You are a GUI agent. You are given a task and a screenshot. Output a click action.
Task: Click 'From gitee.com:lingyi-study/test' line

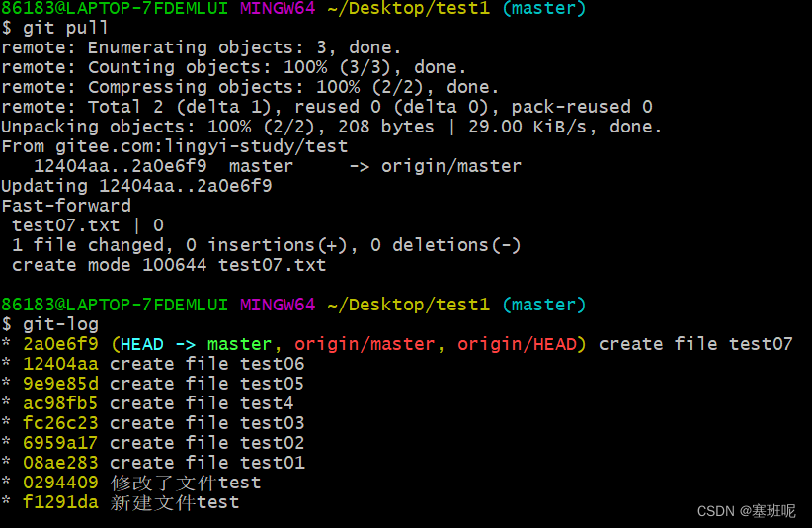[x=175, y=146]
